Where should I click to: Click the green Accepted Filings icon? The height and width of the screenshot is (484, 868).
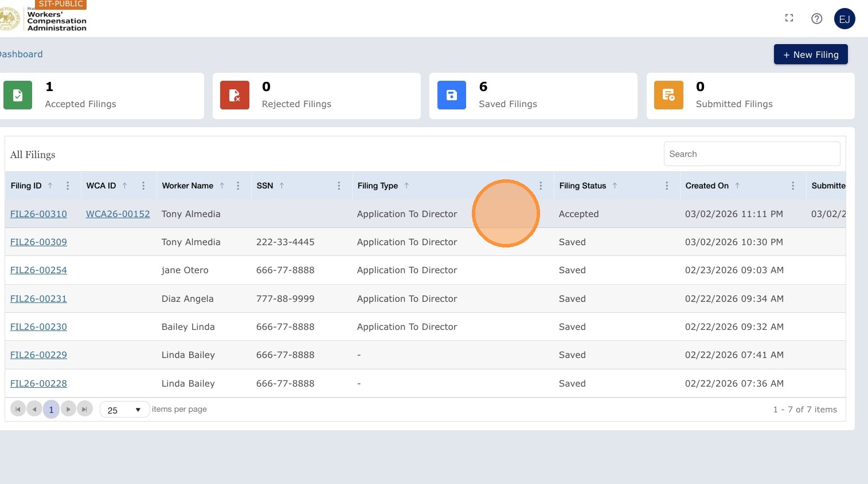pyautogui.click(x=18, y=95)
